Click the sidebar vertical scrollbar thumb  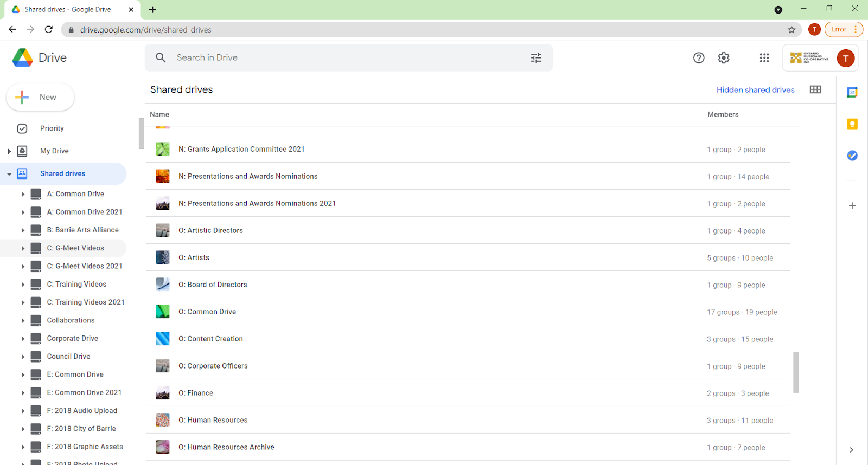142,133
